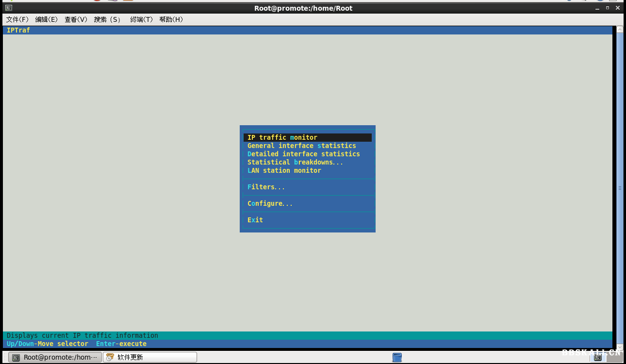Open the Configure... submenu
Screen dimensions: 626x364
tap(270, 203)
